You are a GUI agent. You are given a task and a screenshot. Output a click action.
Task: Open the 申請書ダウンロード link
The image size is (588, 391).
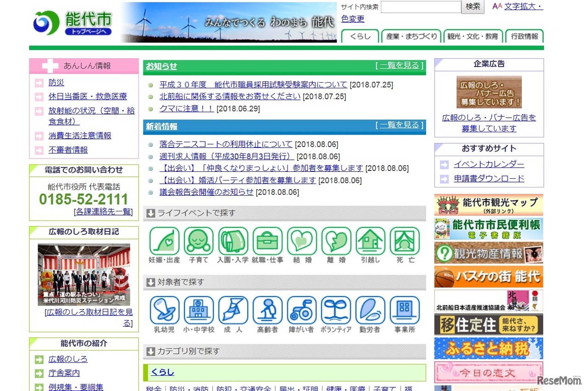pyautogui.click(x=489, y=179)
